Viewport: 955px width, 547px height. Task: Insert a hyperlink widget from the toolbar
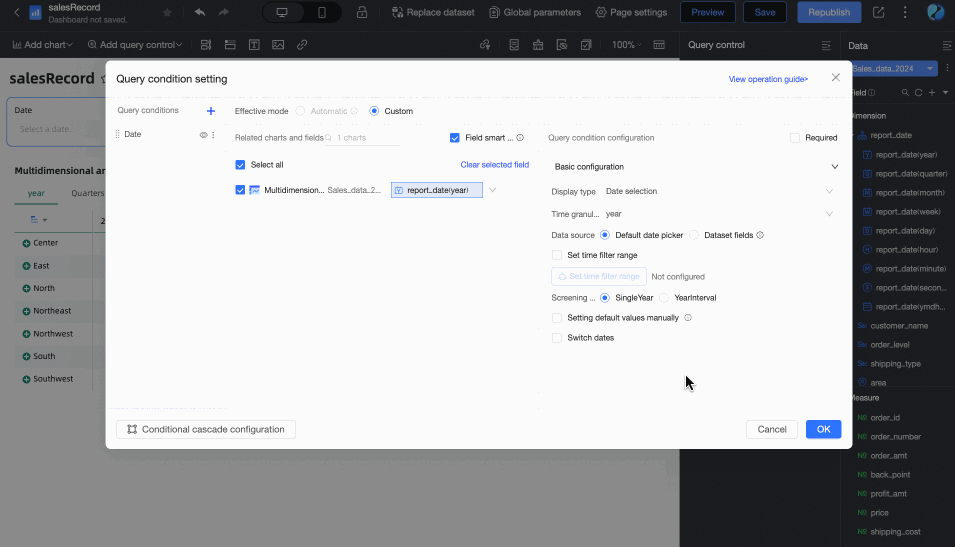(302, 44)
